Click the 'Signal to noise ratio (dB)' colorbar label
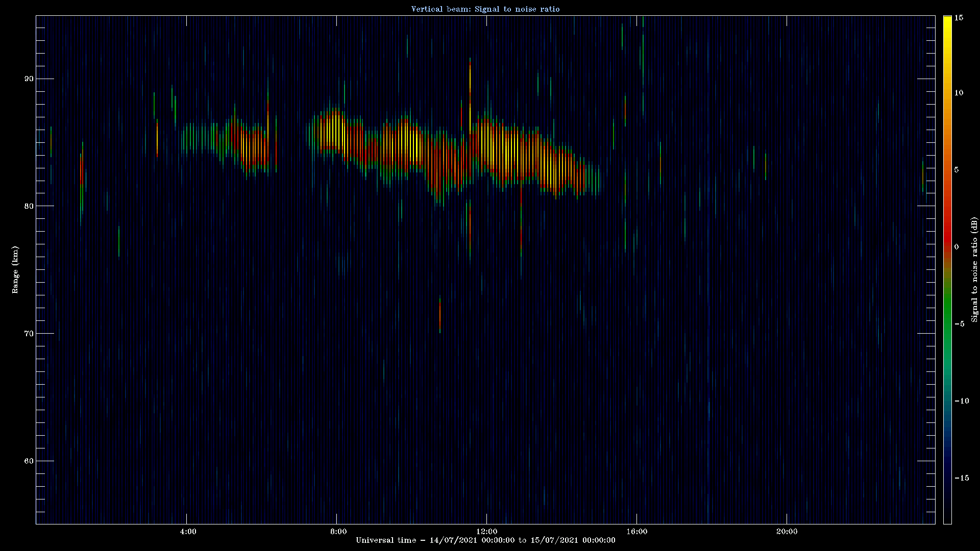This screenshot has height=551, width=980. point(974,269)
